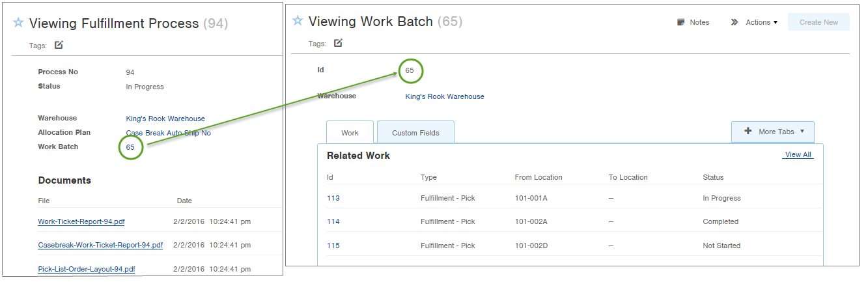Screen dimensions: 868x282
Task: Open Pick-List-Order-Layout-94.pdf document
Action: pyautogui.click(x=87, y=269)
